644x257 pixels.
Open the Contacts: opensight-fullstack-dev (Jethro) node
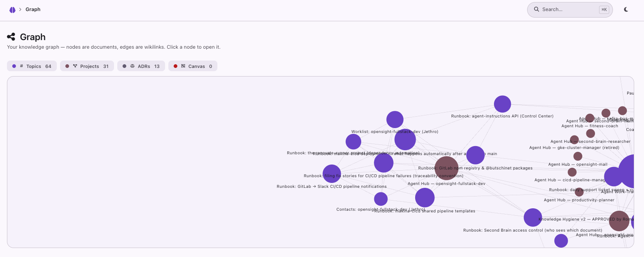click(x=381, y=199)
